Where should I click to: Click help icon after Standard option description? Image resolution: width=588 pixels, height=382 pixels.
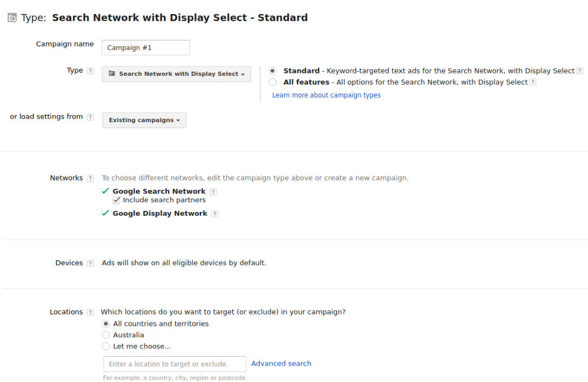pyautogui.click(x=579, y=71)
